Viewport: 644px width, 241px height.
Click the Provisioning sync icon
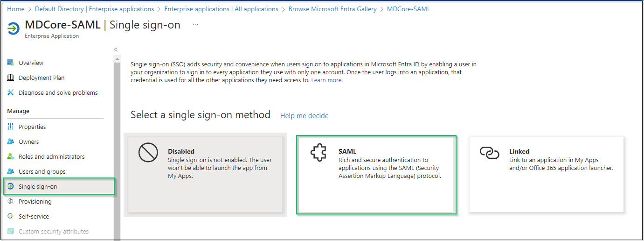click(10, 201)
